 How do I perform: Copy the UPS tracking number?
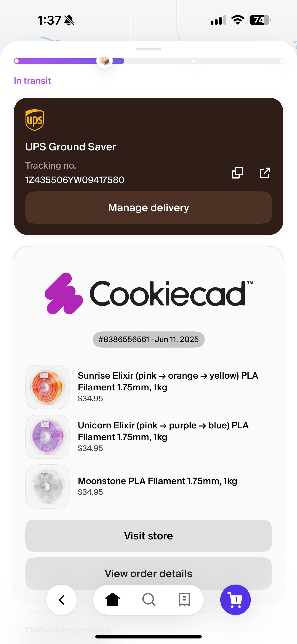click(x=237, y=173)
